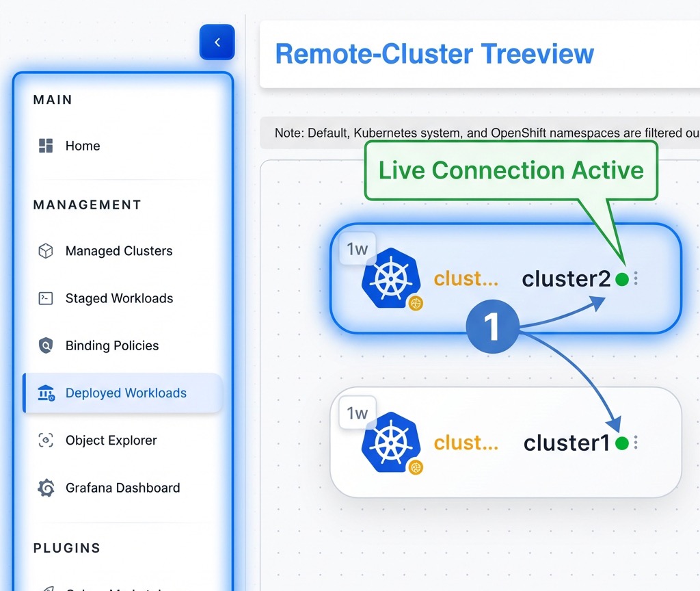This screenshot has width=700, height=591.
Task: Open Grafana Dashboard from the sidebar
Action: (x=122, y=488)
